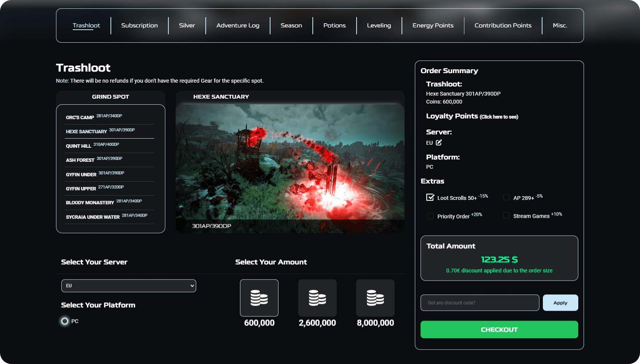The image size is (640, 364).
Task: Open Loyalty Points click here link
Action: [x=499, y=117]
